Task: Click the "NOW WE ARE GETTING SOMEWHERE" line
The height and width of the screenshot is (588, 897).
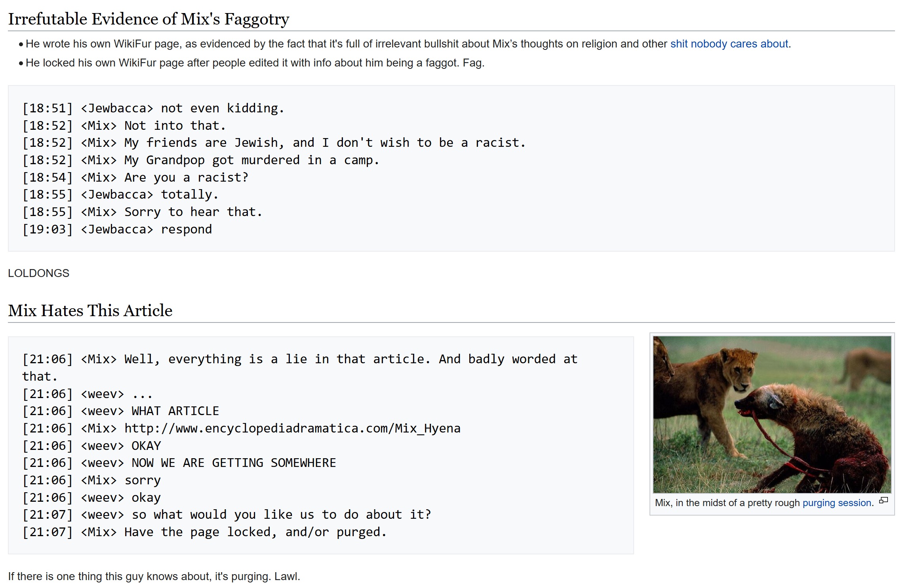Action: pyautogui.click(x=179, y=463)
